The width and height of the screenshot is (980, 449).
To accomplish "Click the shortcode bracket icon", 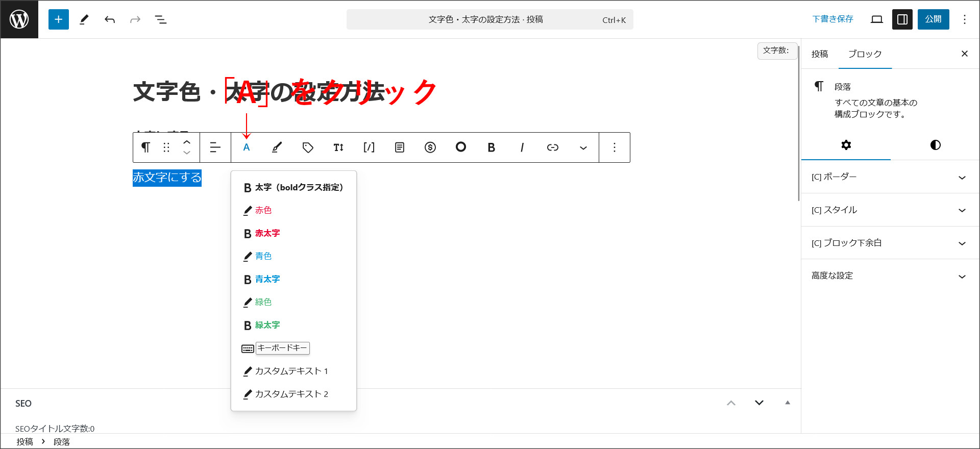I will pyautogui.click(x=369, y=147).
